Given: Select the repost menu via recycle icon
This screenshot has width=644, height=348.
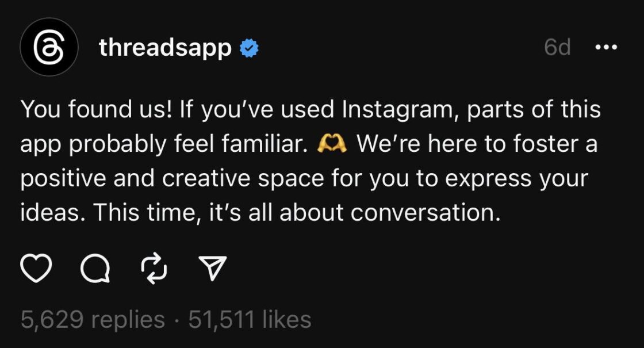Looking at the screenshot, I should coord(154,268).
